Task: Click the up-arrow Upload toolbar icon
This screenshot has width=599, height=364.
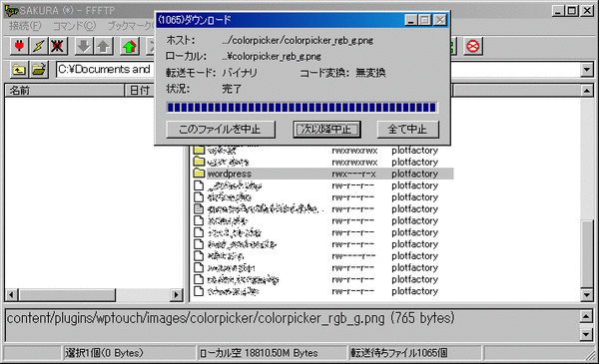Action: [104, 47]
